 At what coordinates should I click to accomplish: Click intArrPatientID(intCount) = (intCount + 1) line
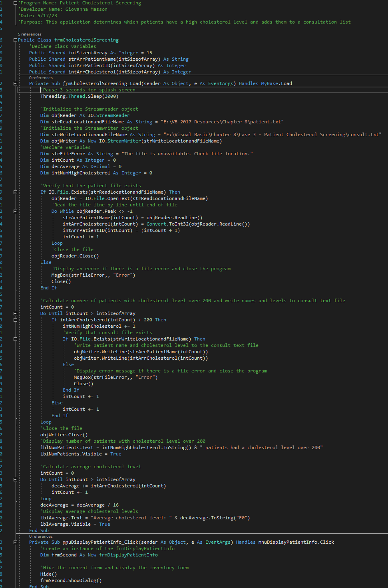click(121, 230)
